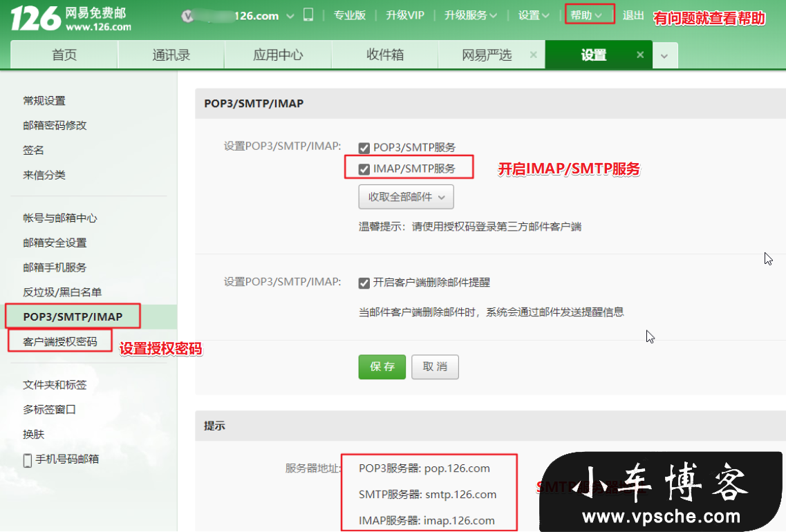Click the green tab overflow arrow
The image size is (786, 532).
click(x=664, y=55)
